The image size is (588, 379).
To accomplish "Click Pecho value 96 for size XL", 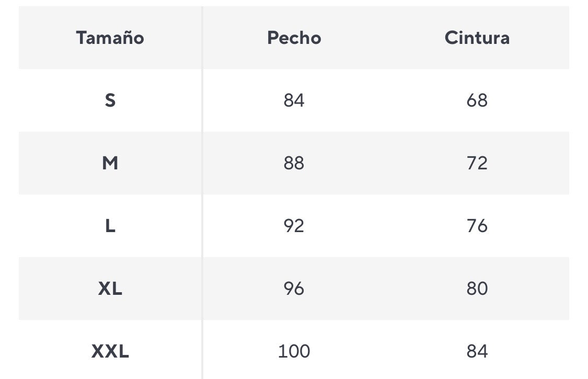I will click(x=294, y=289).
